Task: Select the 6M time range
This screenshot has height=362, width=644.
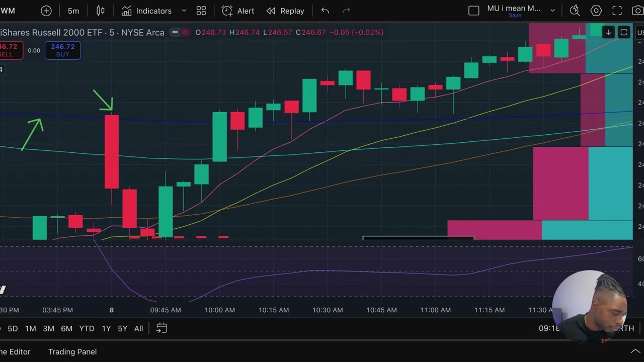Action: click(66, 328)
